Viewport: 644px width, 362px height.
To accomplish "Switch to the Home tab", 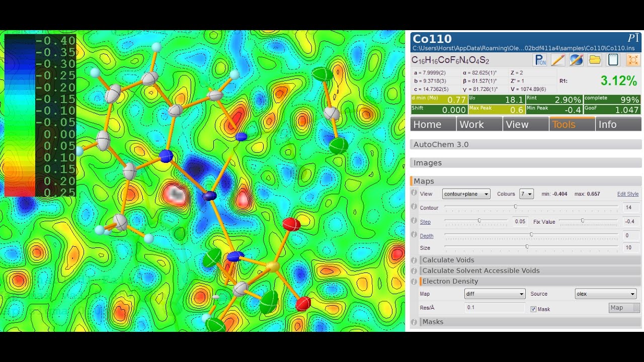I will coord(433,124).
